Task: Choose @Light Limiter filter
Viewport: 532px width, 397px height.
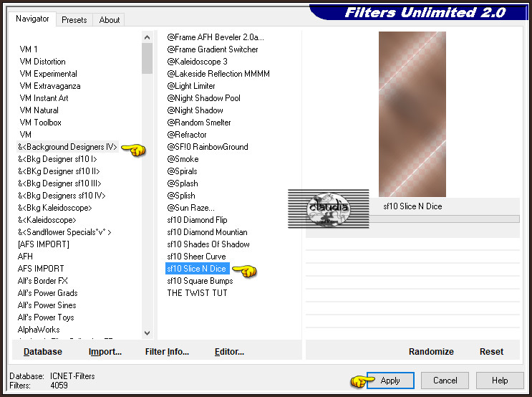Action: click(x=191, y=86)
